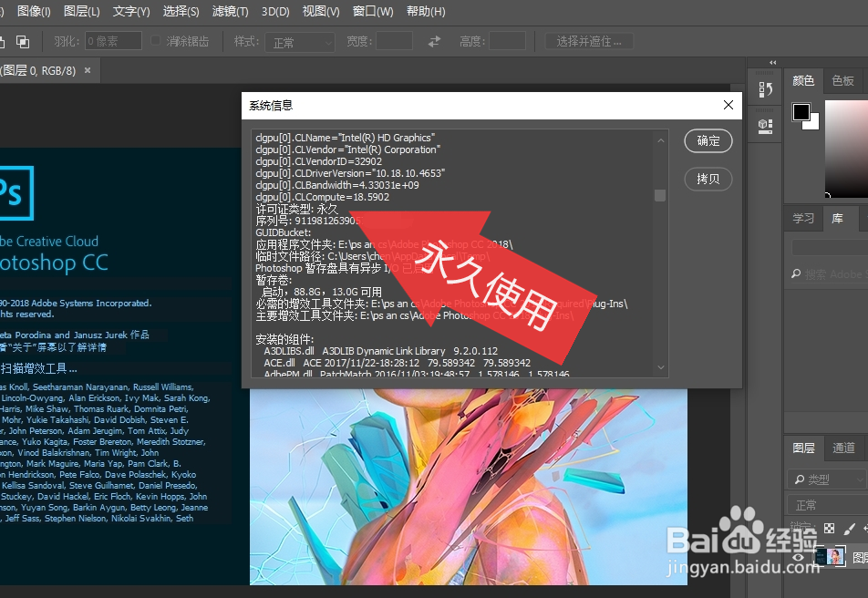Open the 滤镜(T) menu

(231, 11)
